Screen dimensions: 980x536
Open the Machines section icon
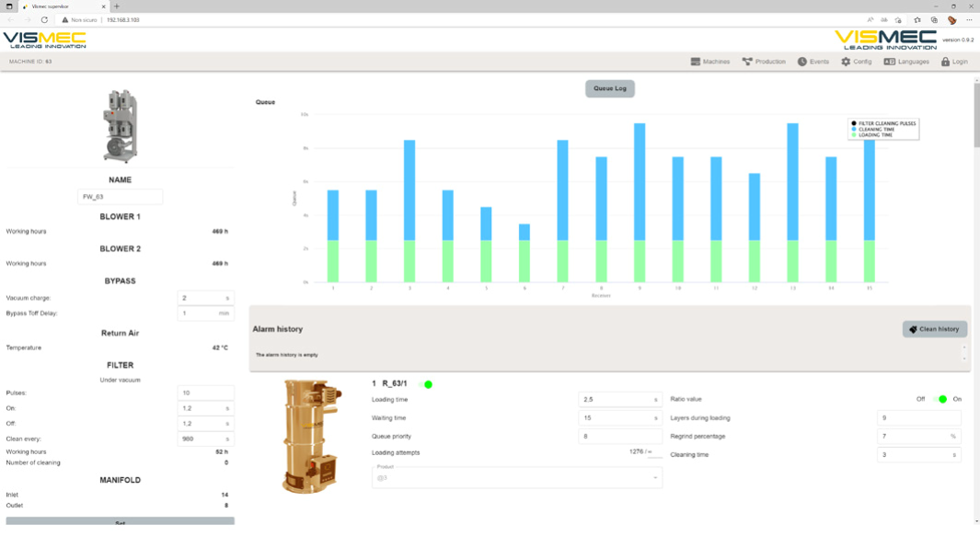click(x=696, y=62)
